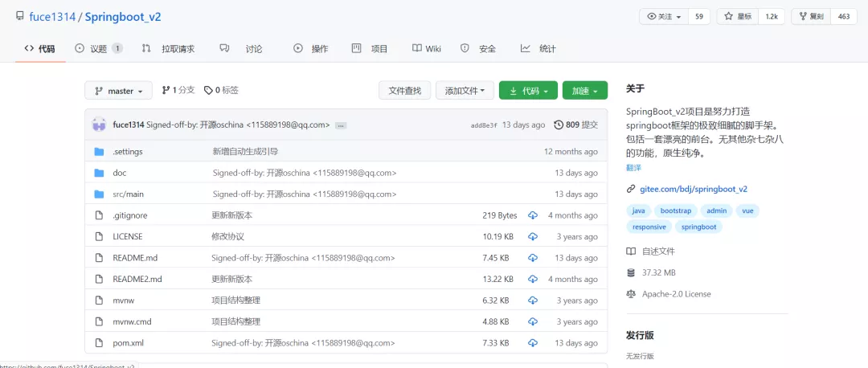
Task: Open the 1.2k stargazers count
Action: pos(772,17)
